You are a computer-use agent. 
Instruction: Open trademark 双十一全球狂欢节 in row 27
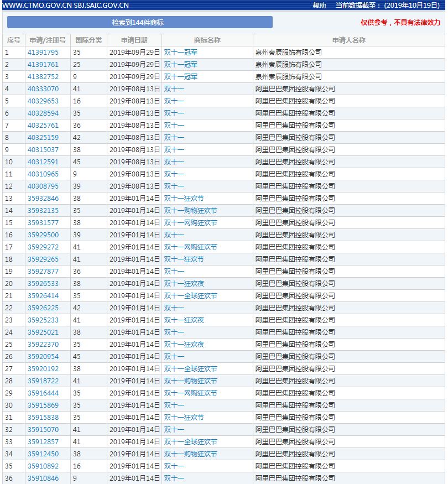coord(190,369)
